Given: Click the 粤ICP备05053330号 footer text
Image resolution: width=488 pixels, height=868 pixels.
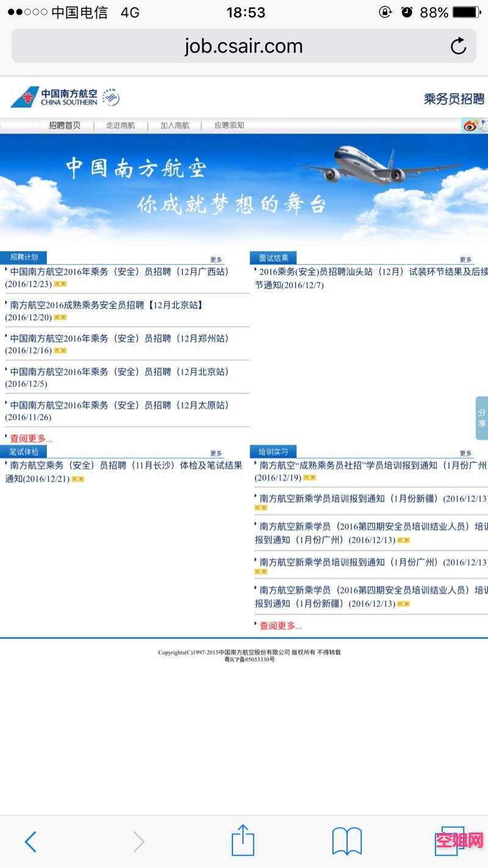Looking at the screenshot, I should tap(249, 660).
